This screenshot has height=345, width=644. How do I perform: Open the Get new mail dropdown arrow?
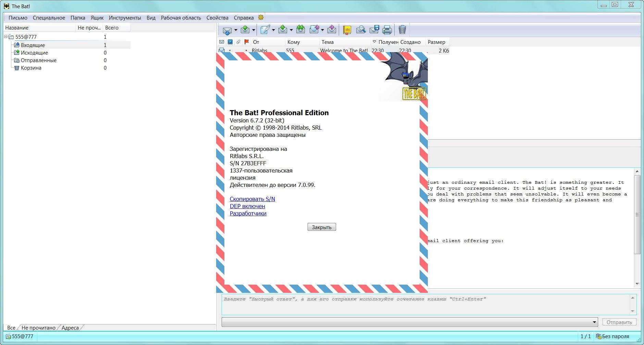[236, 30]
